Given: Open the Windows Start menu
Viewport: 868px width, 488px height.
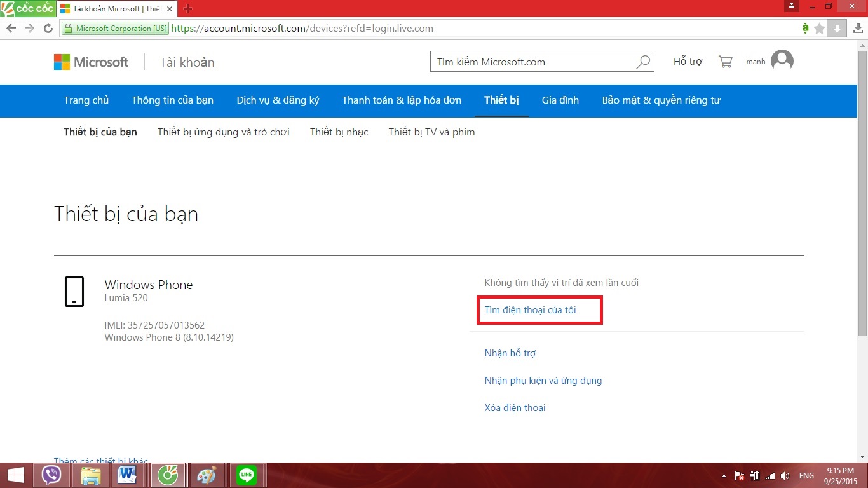Looking at the screenshot, I should click(x=15, y=475).
